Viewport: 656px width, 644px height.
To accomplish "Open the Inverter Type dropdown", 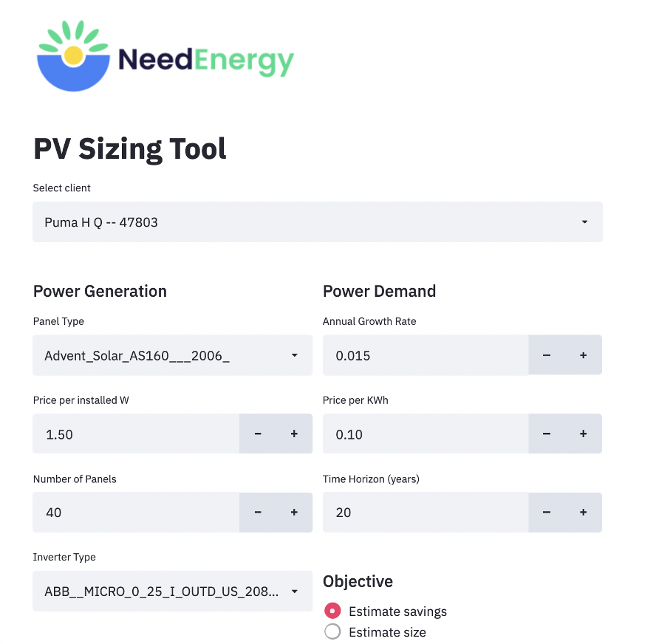I will coord(172,592).
